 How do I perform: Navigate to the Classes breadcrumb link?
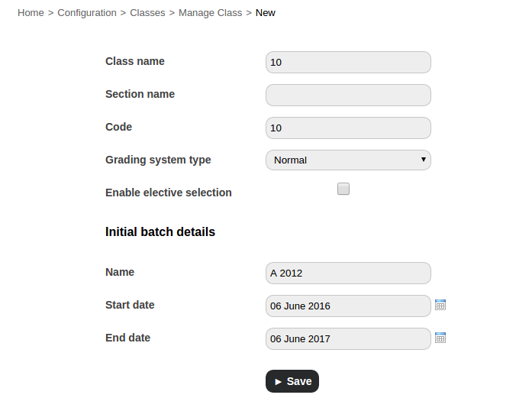point(147,13)
